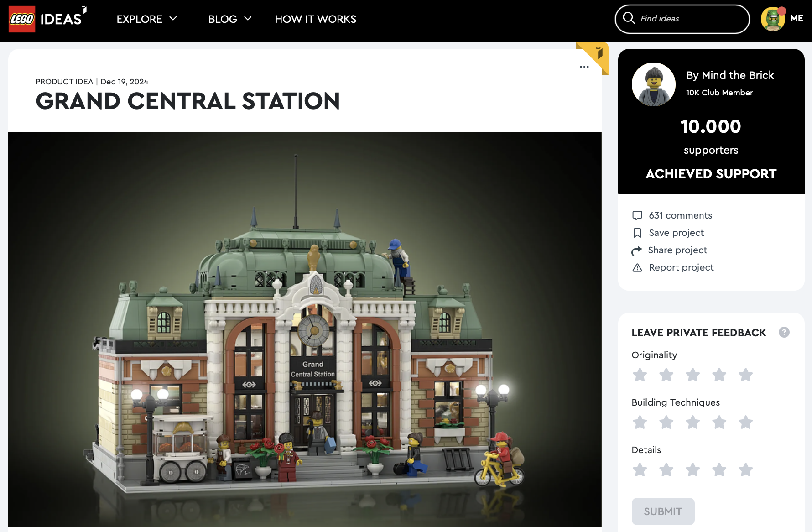The width and height of the screenshot is (812, 532).
Task: Rate Building Techniques four stars
Action: click(x=719, y=422)
